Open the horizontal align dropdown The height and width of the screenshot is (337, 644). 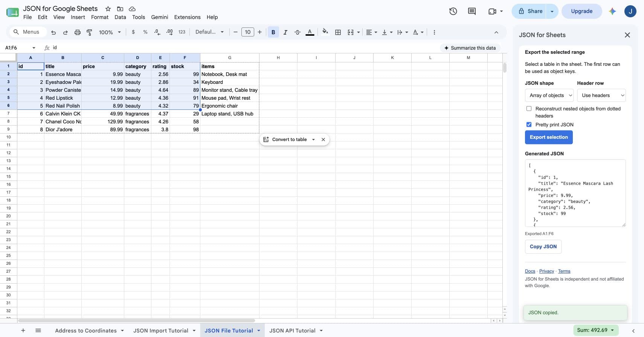tap(372, 32)
